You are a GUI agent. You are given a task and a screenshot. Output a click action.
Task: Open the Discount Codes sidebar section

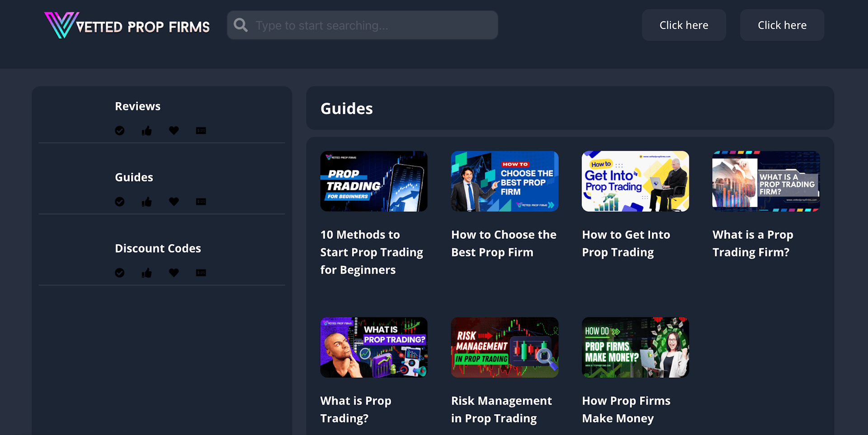158,248
